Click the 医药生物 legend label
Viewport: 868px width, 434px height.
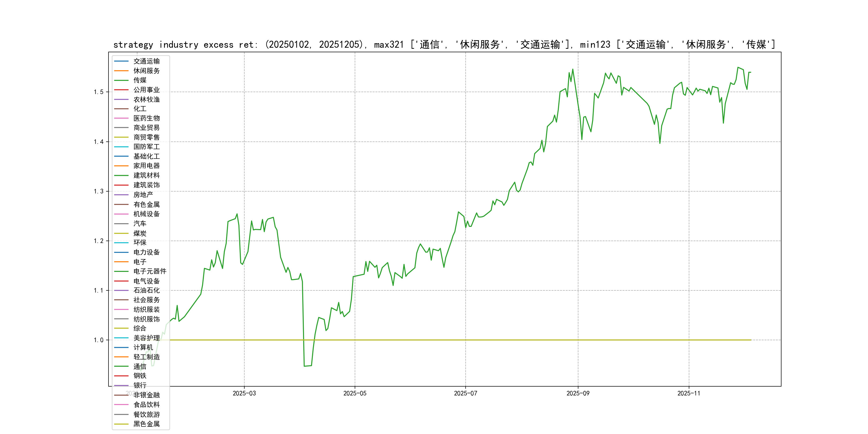(146, 118)
